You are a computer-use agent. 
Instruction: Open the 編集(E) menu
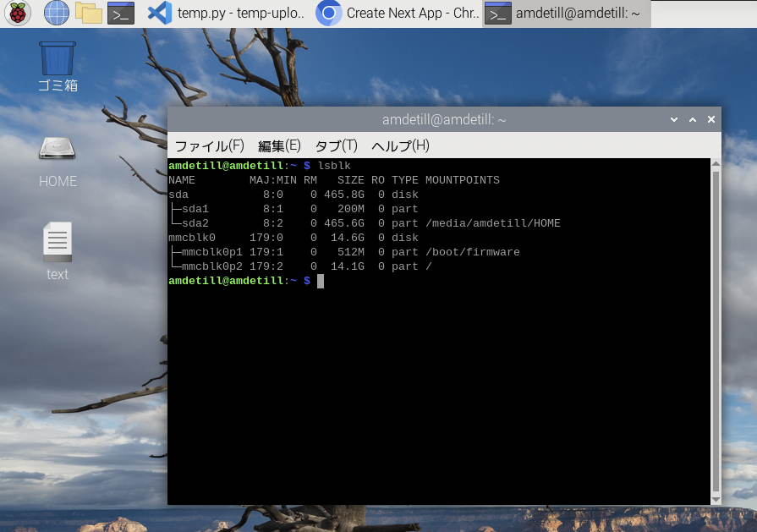tap(279, 145)
